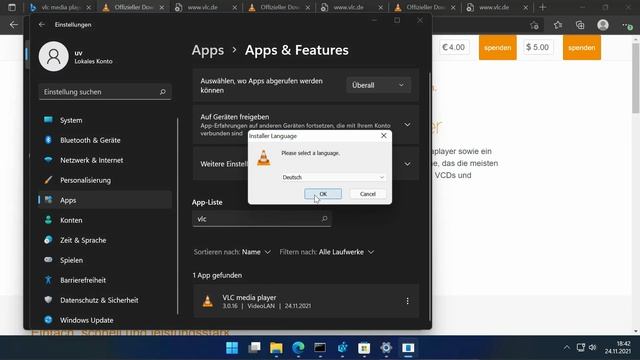
Task: Open Bluetooth & Geräte settings
Action: click(x=104, y=140)
